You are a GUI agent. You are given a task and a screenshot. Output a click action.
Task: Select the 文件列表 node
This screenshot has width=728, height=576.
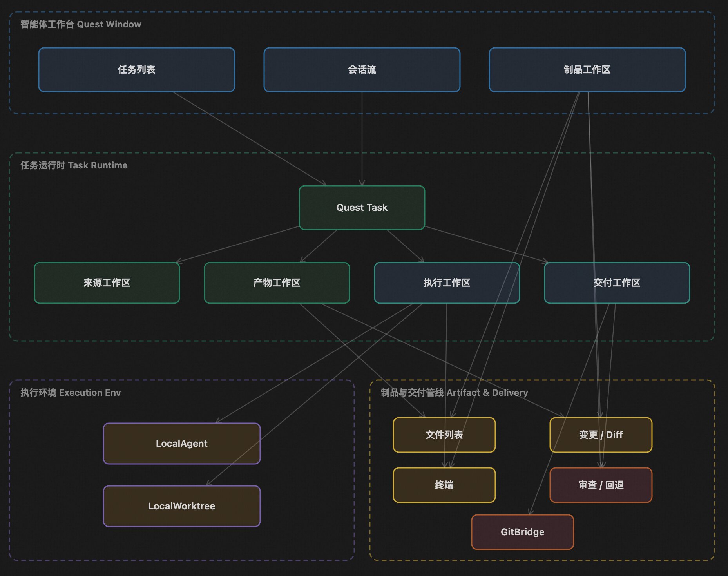coord(444,435)
